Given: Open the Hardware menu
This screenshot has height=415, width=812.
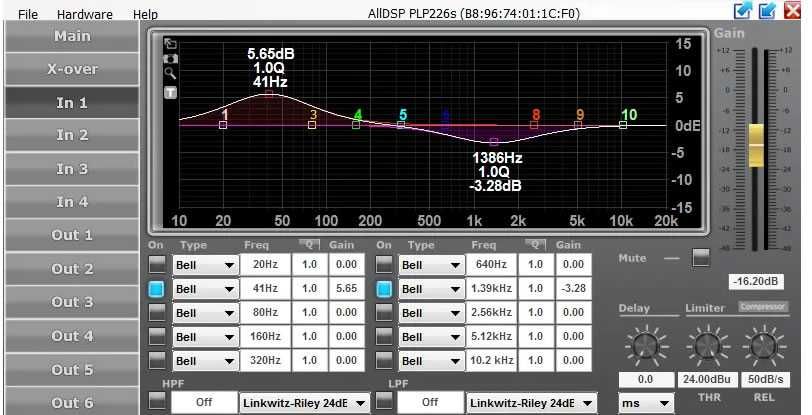Looking at the screenshot, I should click(84, 14).
